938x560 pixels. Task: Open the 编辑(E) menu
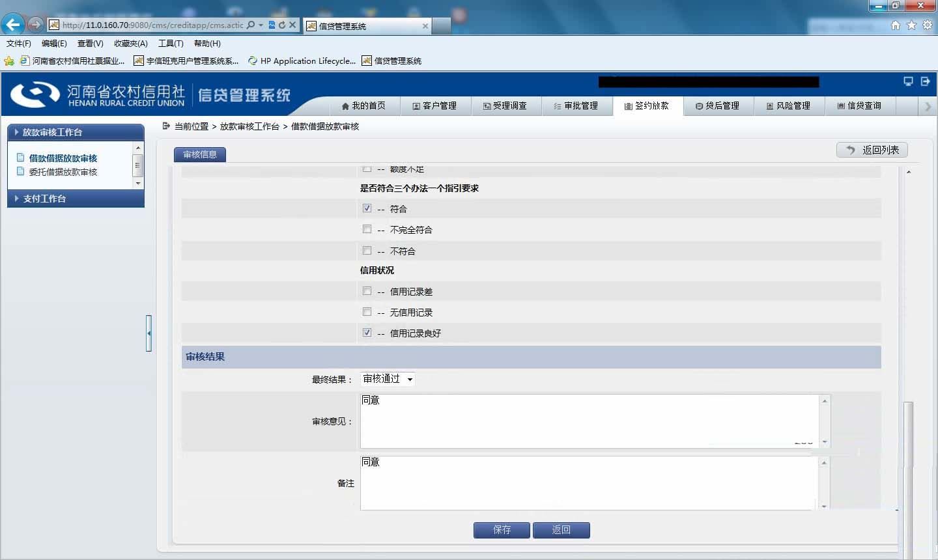(x=54, y=44)
